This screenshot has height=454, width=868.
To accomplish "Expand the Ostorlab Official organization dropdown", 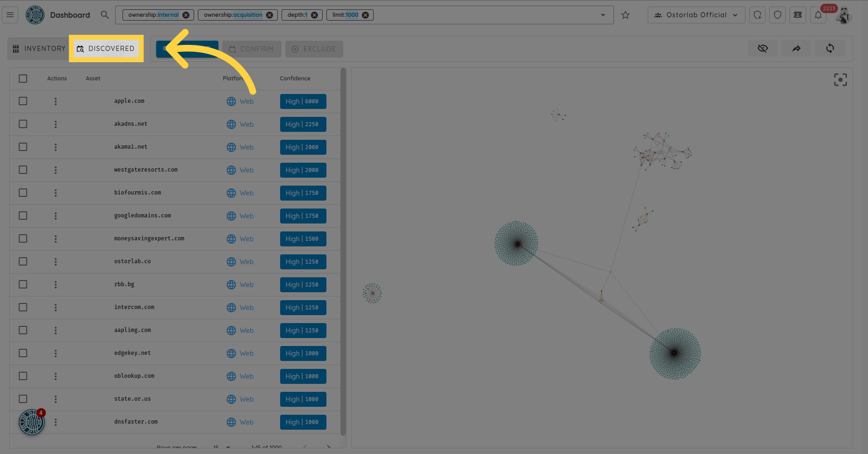I will 696,15.
